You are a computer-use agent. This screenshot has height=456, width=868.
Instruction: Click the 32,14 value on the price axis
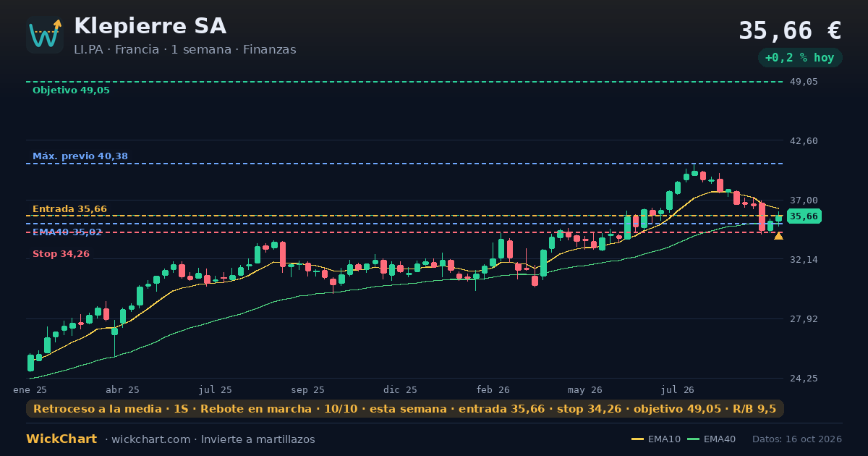[803, 259]
